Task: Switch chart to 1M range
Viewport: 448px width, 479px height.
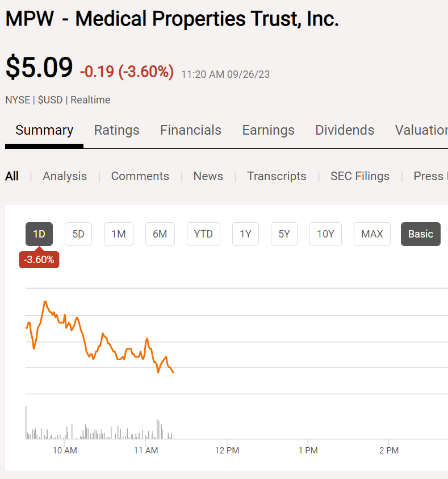Action: tap(119, 234)
